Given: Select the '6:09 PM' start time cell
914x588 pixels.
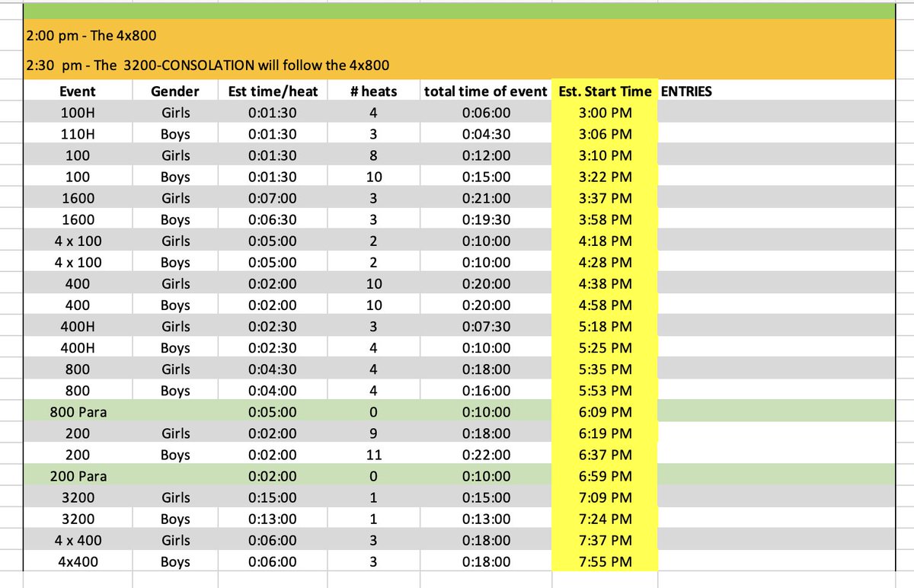Looking at the screenshot, I should 605,412.
